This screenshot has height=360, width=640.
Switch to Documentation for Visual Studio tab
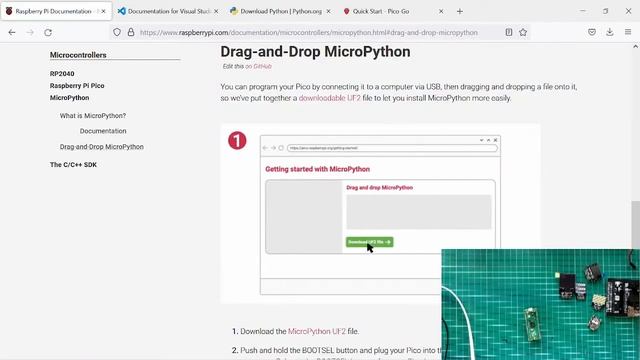168,11
